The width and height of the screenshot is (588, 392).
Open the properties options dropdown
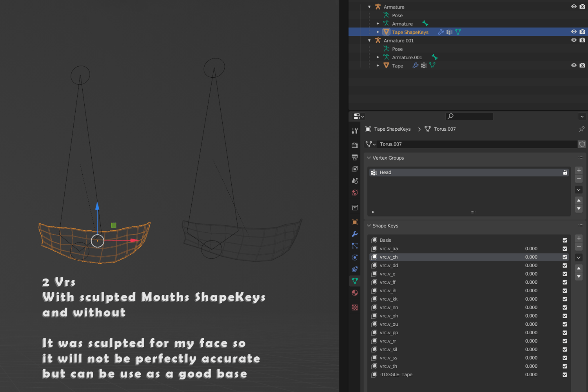(582, 117)
